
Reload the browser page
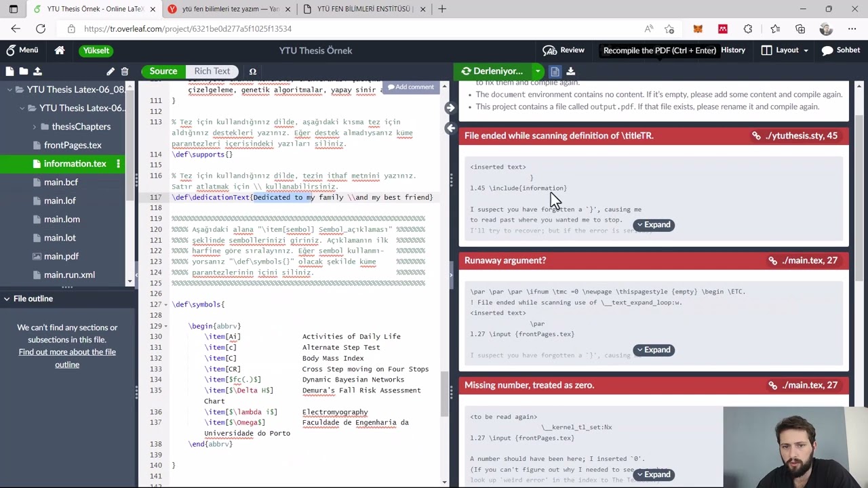pyautogui.click(x=41, y=28)
